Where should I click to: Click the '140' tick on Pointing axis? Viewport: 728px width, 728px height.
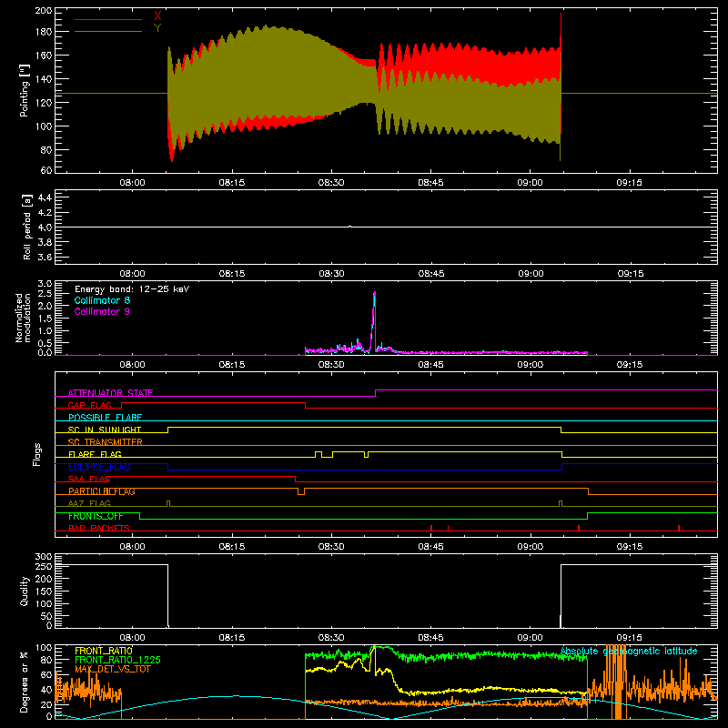[x=44, y=79]
